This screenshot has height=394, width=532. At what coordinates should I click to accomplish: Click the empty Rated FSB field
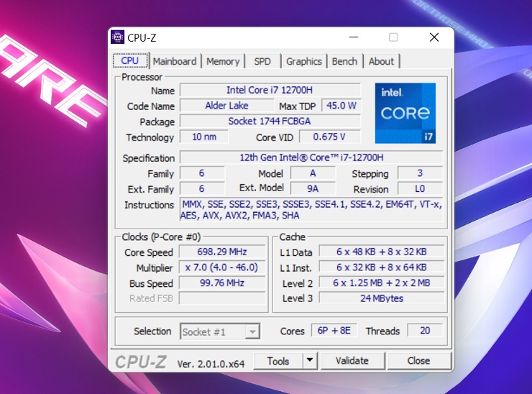(x=222, y=298)
